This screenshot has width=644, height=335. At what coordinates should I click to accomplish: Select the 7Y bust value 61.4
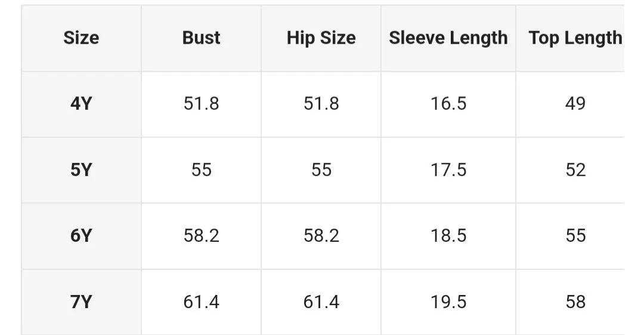[x=202, y=302]
